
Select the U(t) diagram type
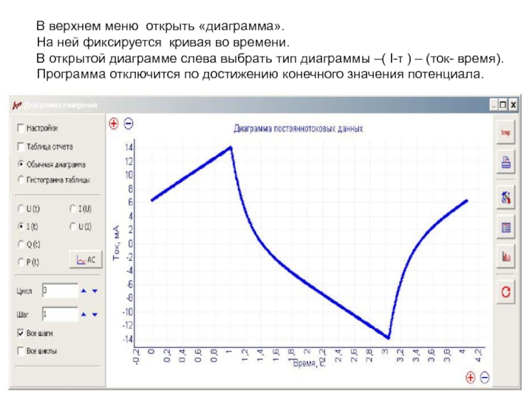click(21, 209)
